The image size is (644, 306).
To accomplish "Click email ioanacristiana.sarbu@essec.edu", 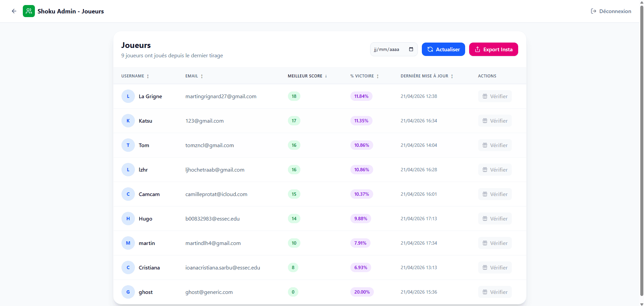I will click(x=222, y=267).
